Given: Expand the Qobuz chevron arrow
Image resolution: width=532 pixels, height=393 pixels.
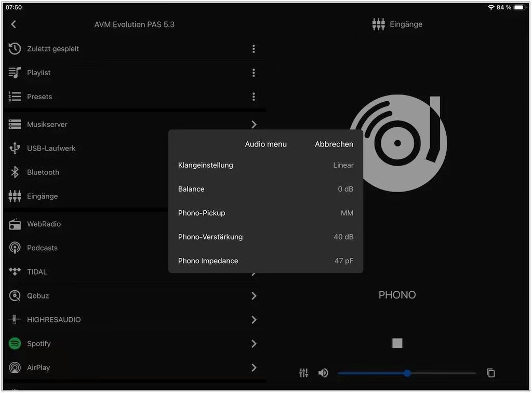Looking at the screenshot, I should point(254,296).
